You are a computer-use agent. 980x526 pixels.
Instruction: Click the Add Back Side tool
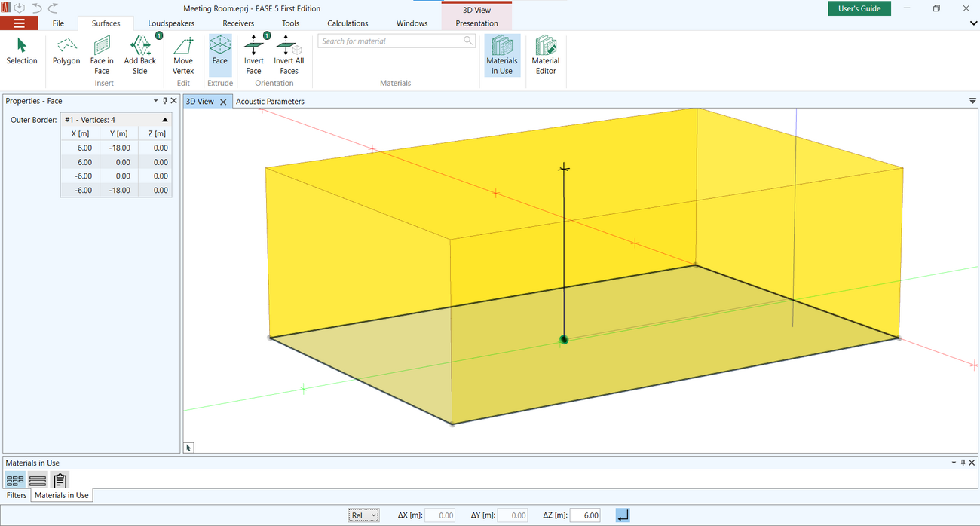click(x=139, y=54)
